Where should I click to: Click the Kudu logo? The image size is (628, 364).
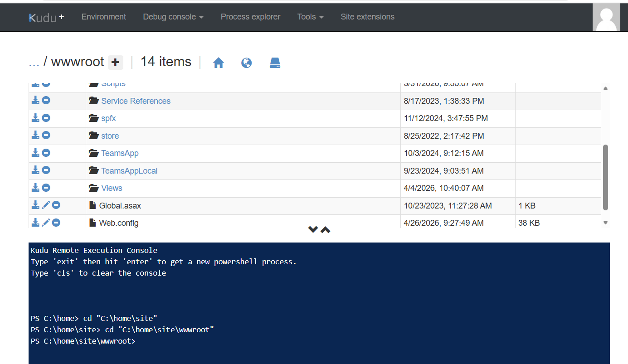point(47,17)
